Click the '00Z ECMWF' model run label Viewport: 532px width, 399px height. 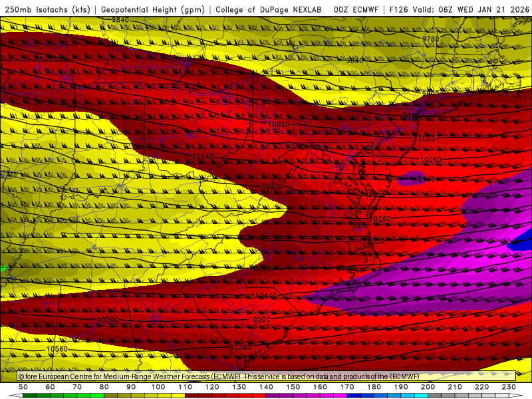click(x=356, y=10)
